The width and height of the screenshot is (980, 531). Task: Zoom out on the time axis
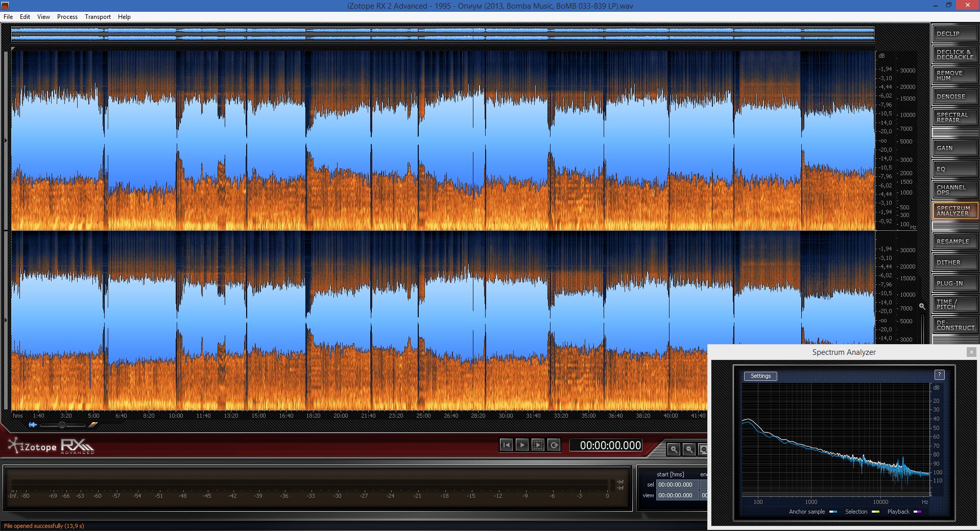tap(689, 449)
